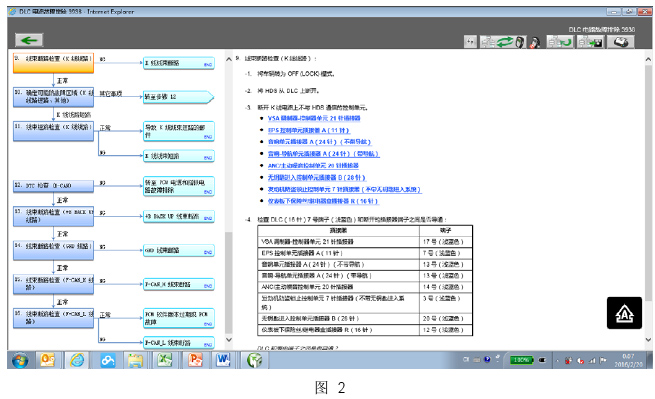Click the '+B BACK UP' END result box
Screen dimensions: 655x399
179,216
